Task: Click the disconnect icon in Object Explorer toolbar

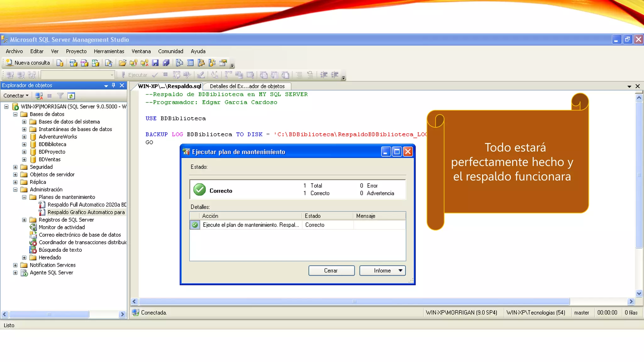Action: [39, 96]
